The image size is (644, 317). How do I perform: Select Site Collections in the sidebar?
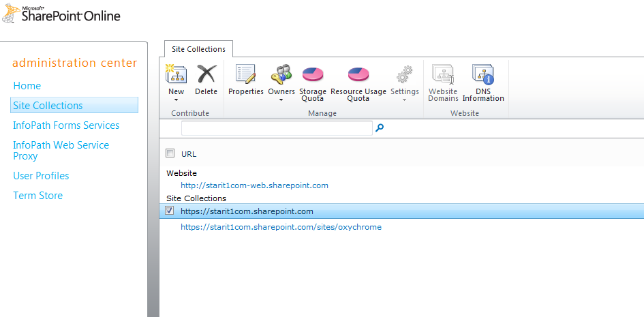74,105
